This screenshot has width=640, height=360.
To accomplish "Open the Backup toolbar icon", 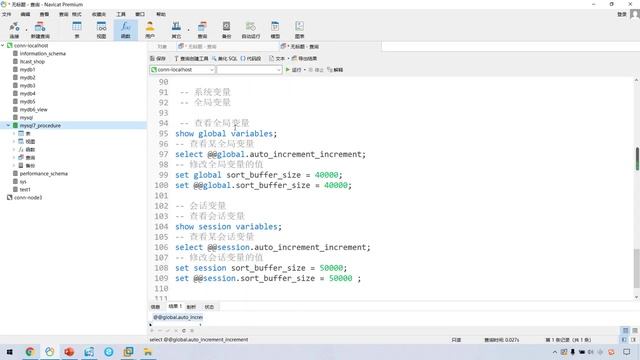I will click(x=226, y=30).
